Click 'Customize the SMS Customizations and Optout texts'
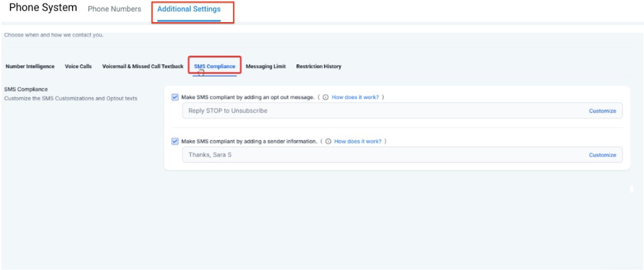Image resolution: width=644 pixels, height=270 pixels. click(70, 98)
